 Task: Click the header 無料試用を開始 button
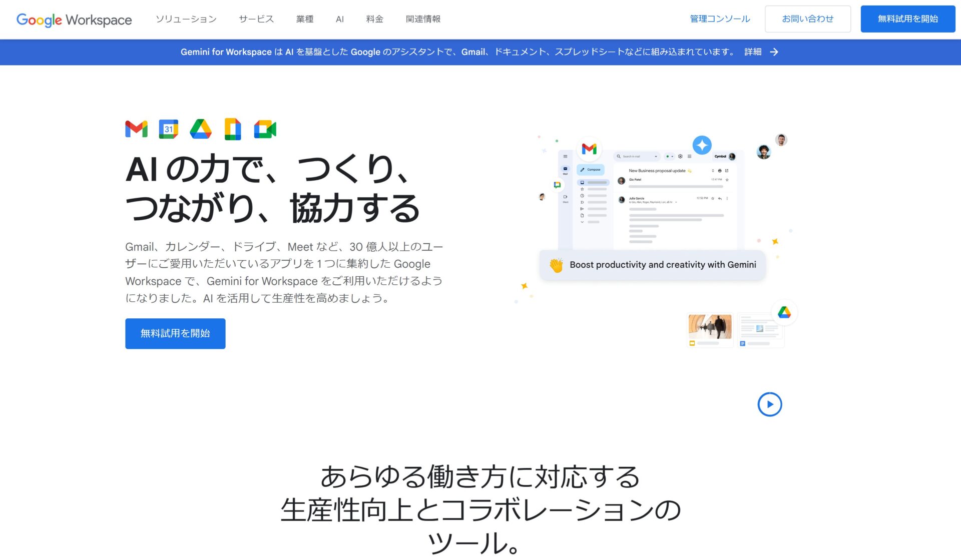(x=907, y=19)
